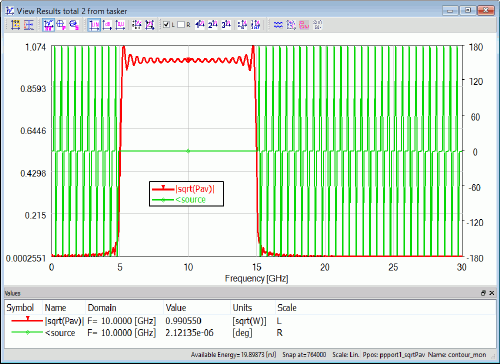Click domain F= 10.0000 [GHz] in |sqrt(Pav)| row

point(122,321)
